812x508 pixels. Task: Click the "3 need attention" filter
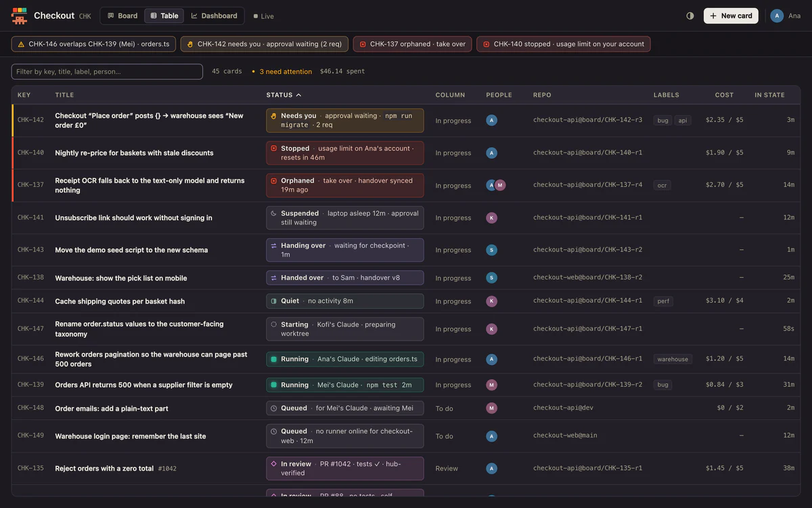(281, 72)
